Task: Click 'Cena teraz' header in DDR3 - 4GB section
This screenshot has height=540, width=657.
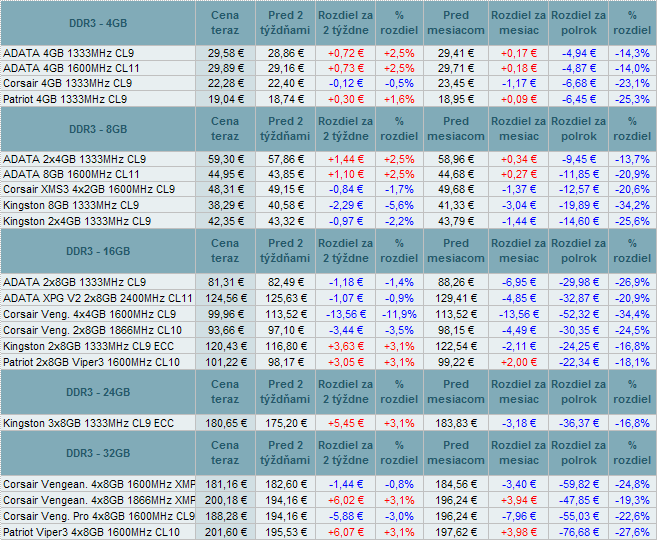Action: [225, 23]
